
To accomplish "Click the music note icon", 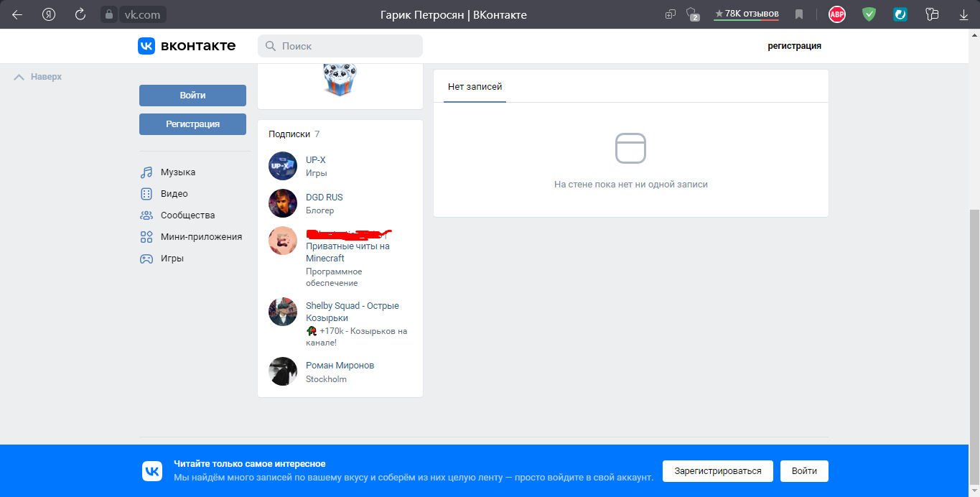I will [x=146, y=172].
